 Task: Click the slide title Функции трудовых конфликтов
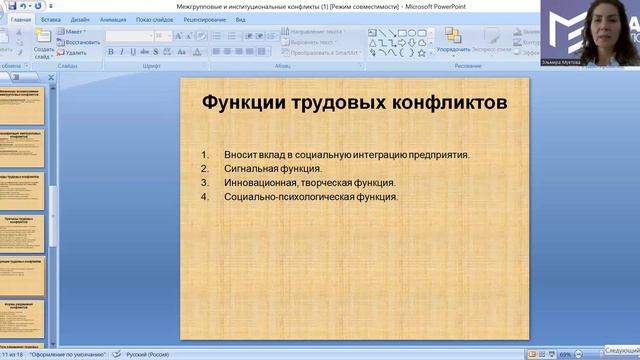[355, 102]
